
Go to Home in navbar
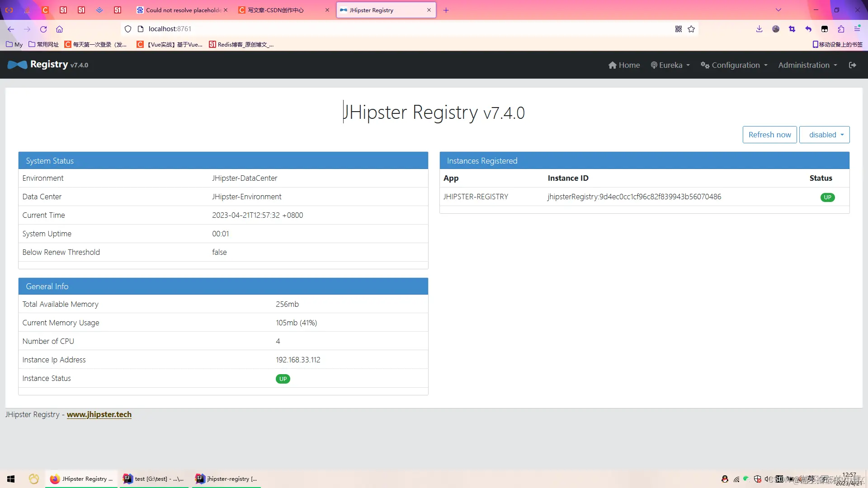[624, 65]
